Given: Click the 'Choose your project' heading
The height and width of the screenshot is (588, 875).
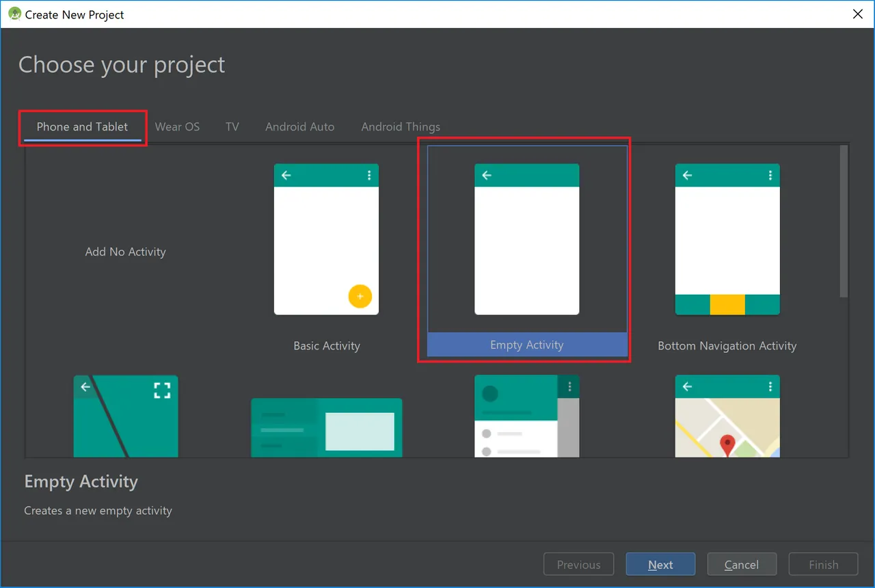Looking at the screenshot, I should pyautogui.click(x=122, y=65).
